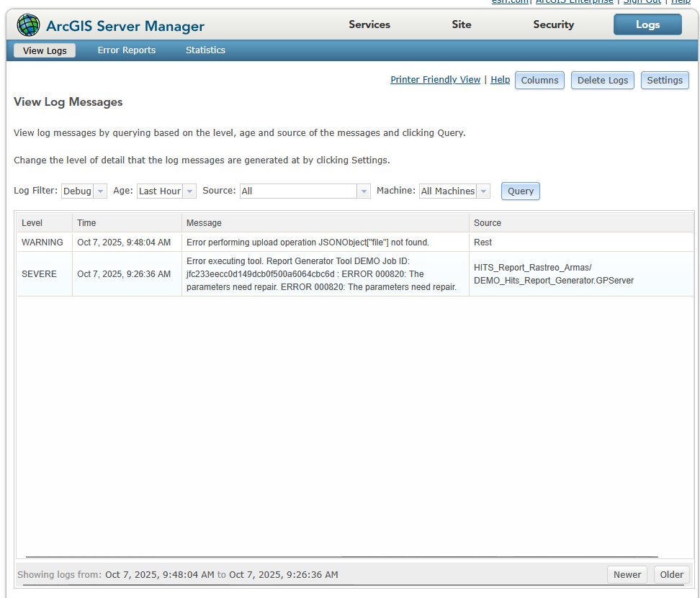Viewport: 700px width, 598px height.
Task: Click the Delete Logs button
Action: coord(602,81)
